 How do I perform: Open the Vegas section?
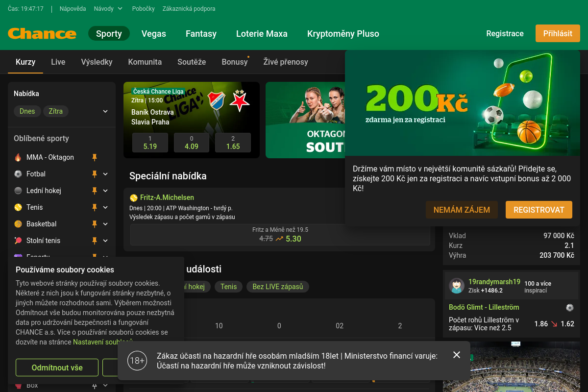click(154, 34)
